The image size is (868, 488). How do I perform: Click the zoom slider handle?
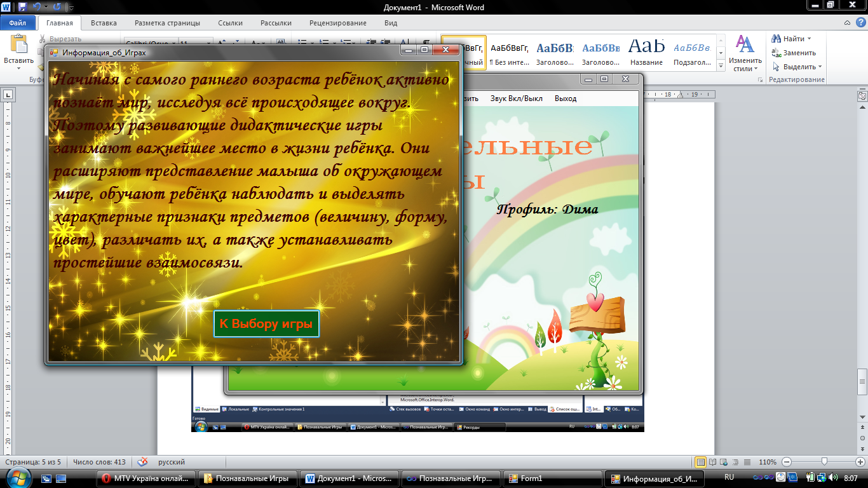tap(824, 462)
